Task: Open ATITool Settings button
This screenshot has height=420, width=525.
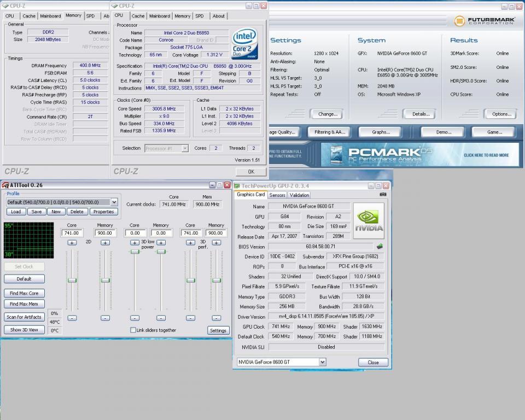Action: pos(218,330)
